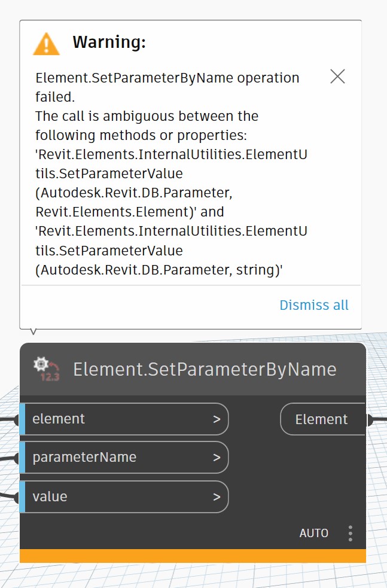Screen dimensions: 387x588
Task: Click the Warning: heading text
Action: tap(109, 42)
